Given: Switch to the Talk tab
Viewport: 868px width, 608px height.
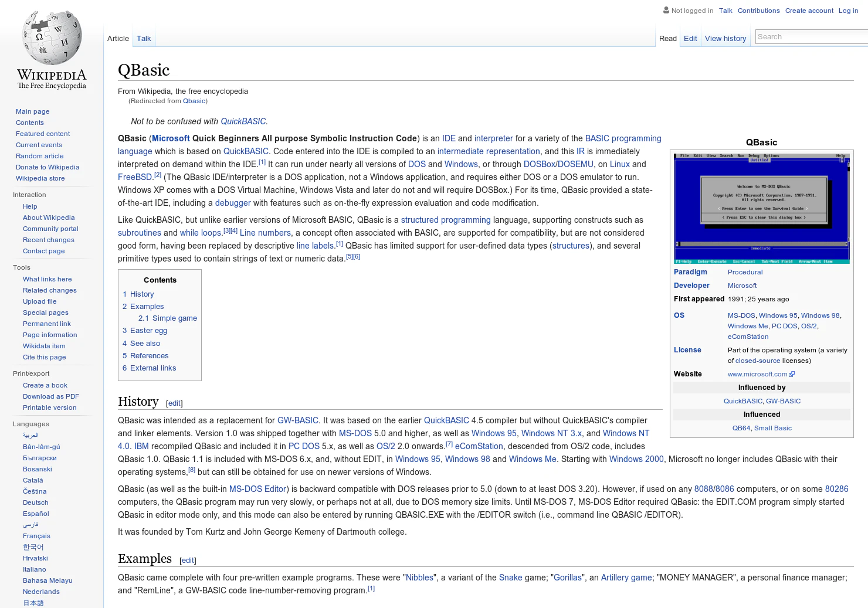Looking at the screenshot, I should [x=144, y=39].
